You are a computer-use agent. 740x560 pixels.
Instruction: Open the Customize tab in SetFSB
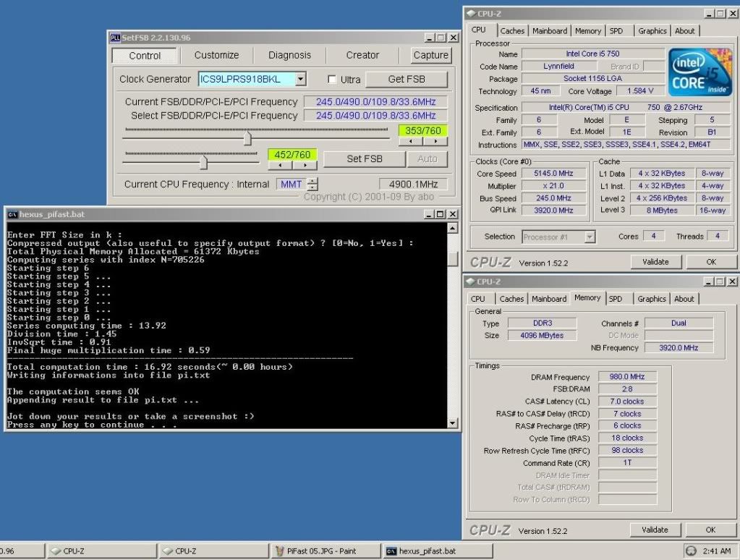[216, 55]
